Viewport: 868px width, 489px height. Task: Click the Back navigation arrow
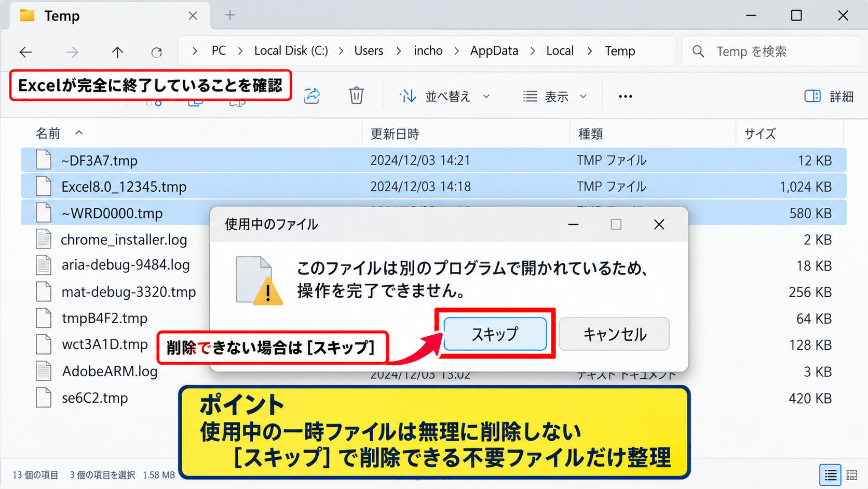[x=25, y=52]
